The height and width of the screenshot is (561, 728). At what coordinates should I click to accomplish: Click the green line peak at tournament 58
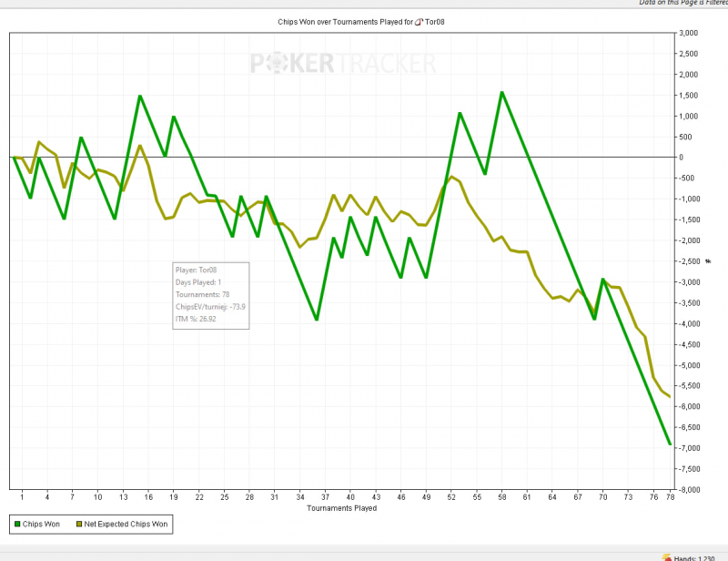tap(501, 92)
